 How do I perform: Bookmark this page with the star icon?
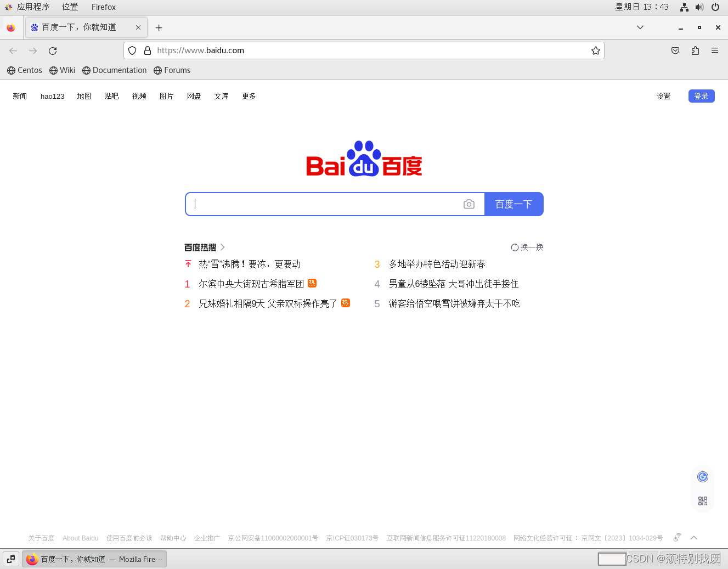tap(596, 50)
